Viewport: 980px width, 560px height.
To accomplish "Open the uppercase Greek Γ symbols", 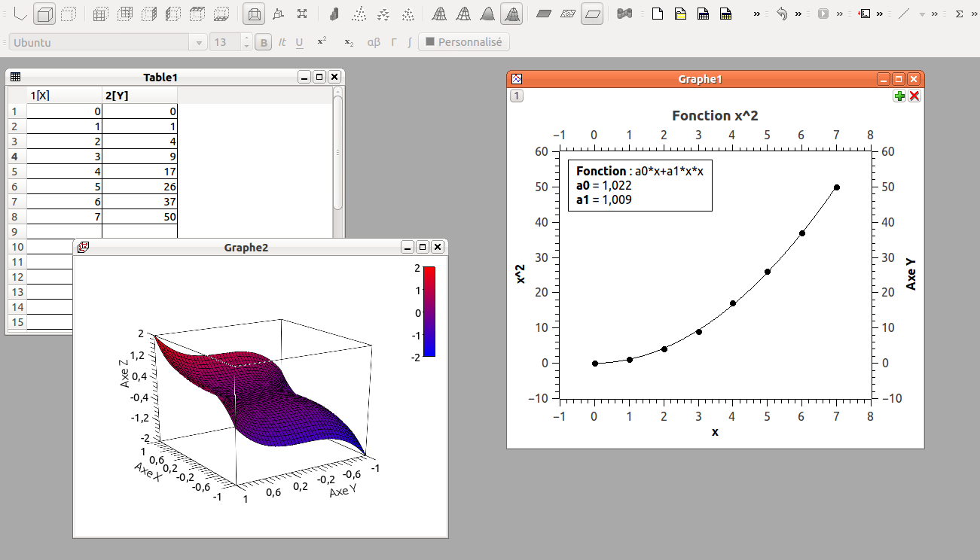I will (394, 43).
